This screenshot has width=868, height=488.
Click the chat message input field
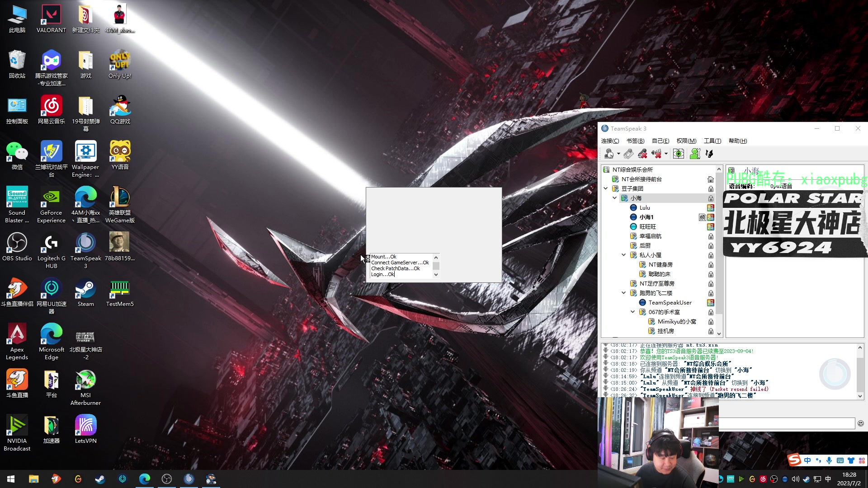click(787, 423)
